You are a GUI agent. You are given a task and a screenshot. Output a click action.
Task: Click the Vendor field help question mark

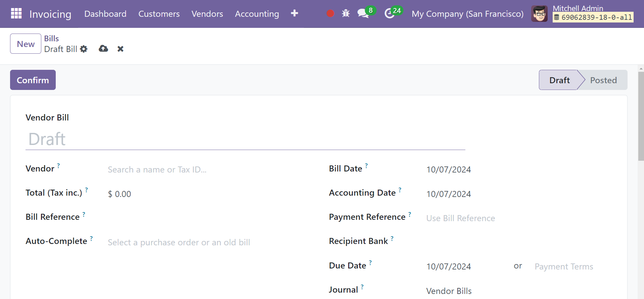58,166
